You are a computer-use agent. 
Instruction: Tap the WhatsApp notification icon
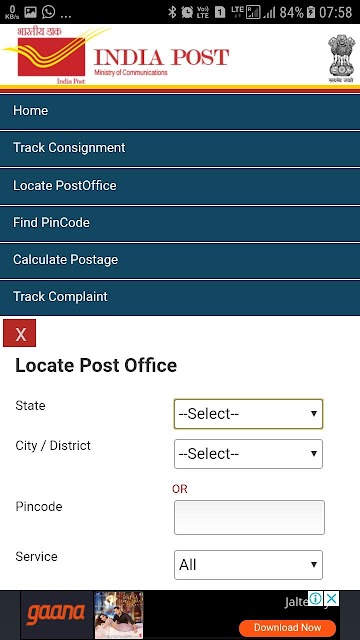[49, 12]
